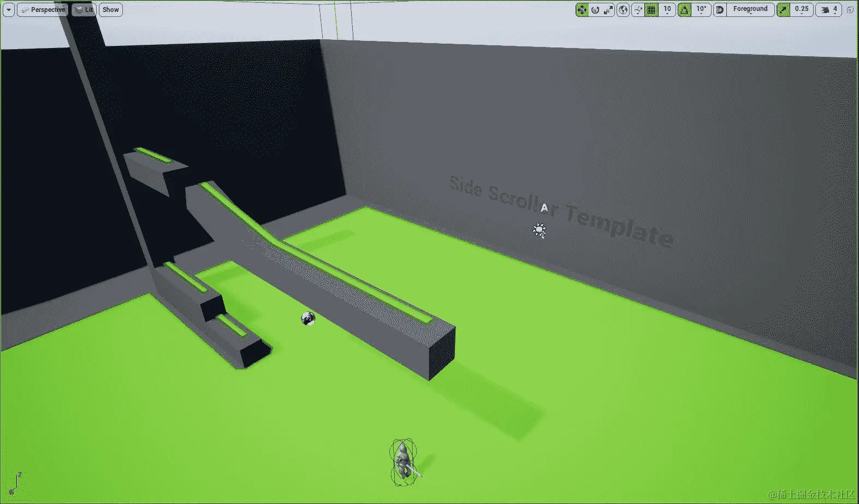Select the rotate gizmo tool
This screenshot has width=859, height=504.
click(x=595, y=10)
